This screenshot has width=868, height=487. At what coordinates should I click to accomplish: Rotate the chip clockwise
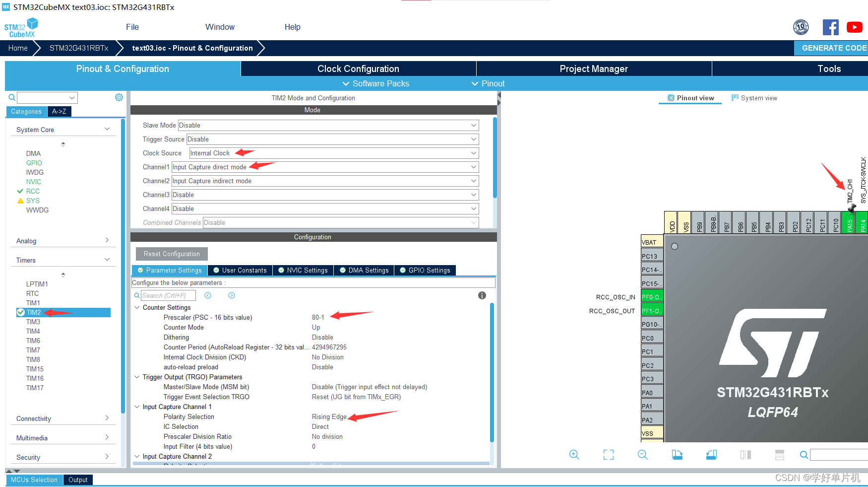point(677,455)
